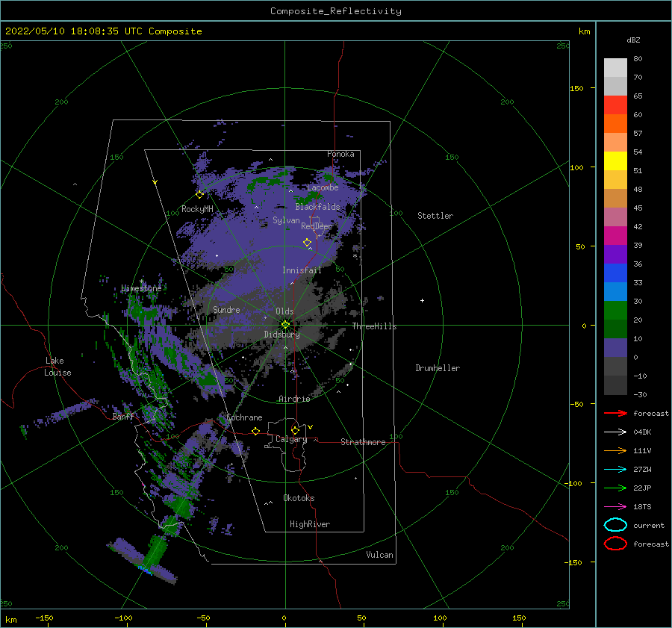672x628 pixels.
Task: Pick the purple swatch between 39 and 36 dBZ
Action: tap(615, 255)
